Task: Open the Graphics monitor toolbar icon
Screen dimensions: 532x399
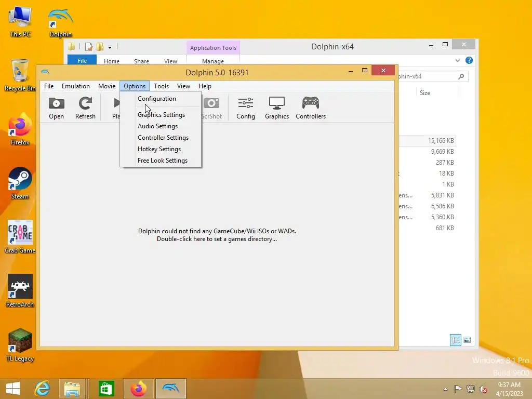Action: coord(277,108)
